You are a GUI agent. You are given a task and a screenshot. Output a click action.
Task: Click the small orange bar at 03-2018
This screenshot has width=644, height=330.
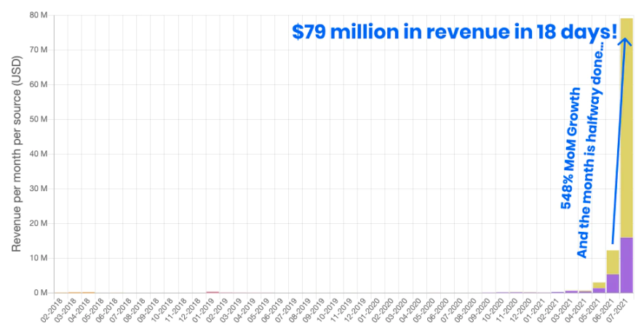(x=74, y=293)
